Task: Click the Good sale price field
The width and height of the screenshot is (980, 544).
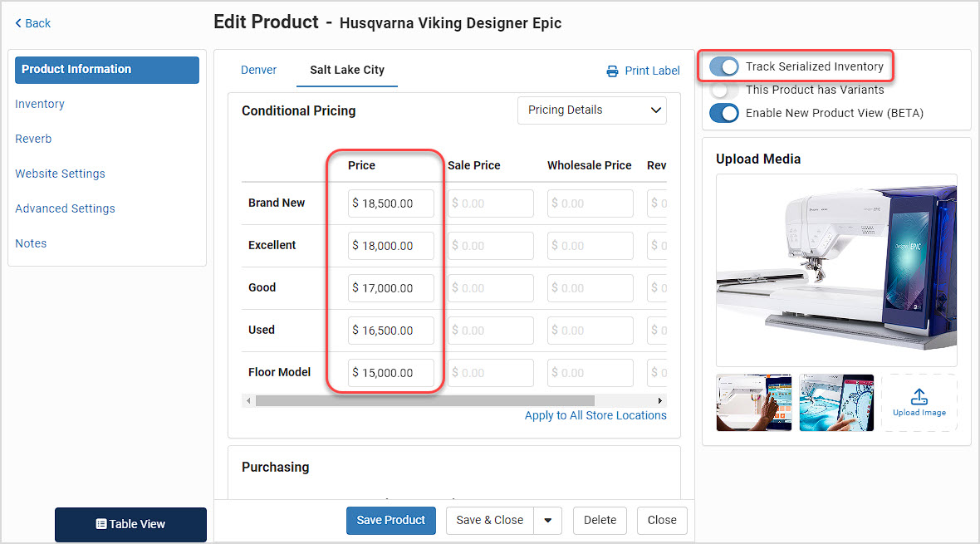Action: click(491, 288)
